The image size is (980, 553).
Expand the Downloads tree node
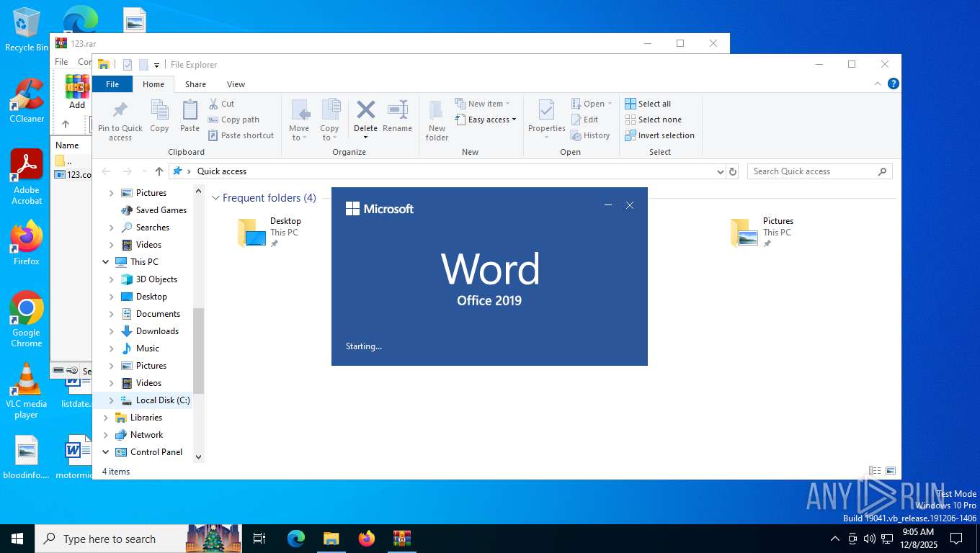[x=111, y=331]
